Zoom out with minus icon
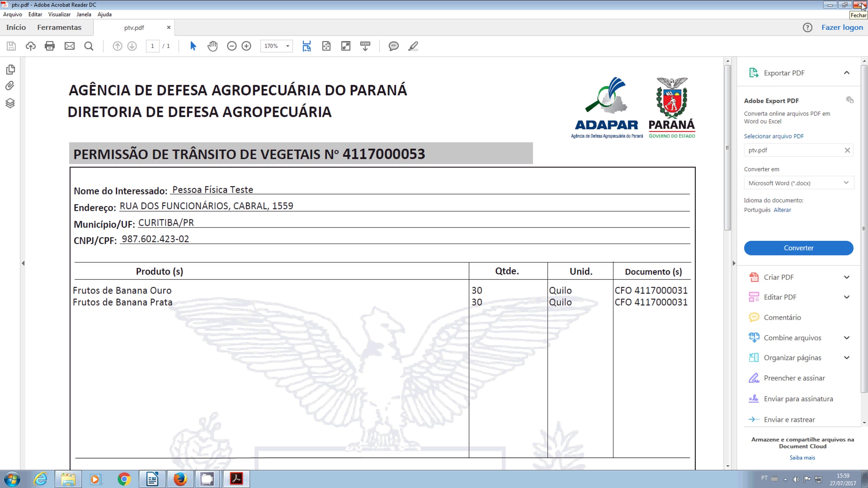Screen dimensions: 868x488 point(231,46)
